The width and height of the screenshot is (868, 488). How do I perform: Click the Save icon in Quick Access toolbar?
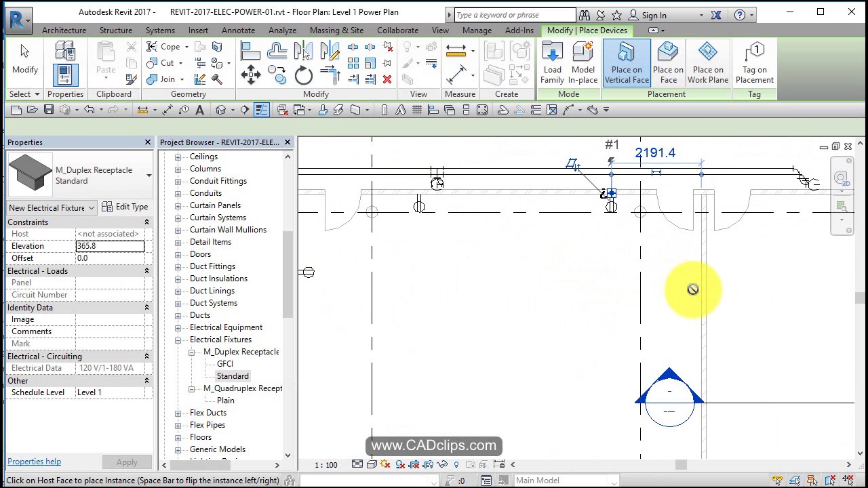pyautogui.click(x=48, y=110)
